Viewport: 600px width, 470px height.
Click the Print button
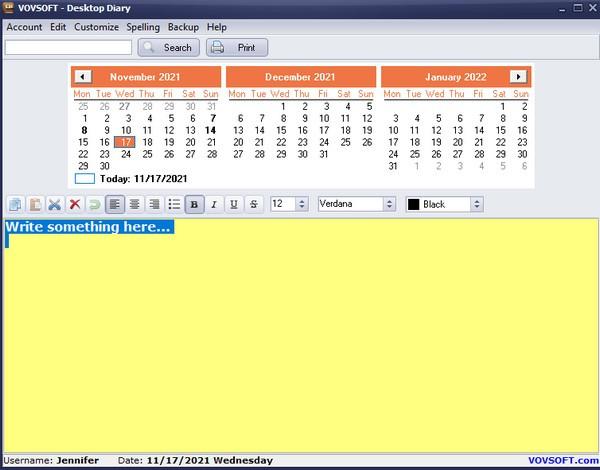237,47
